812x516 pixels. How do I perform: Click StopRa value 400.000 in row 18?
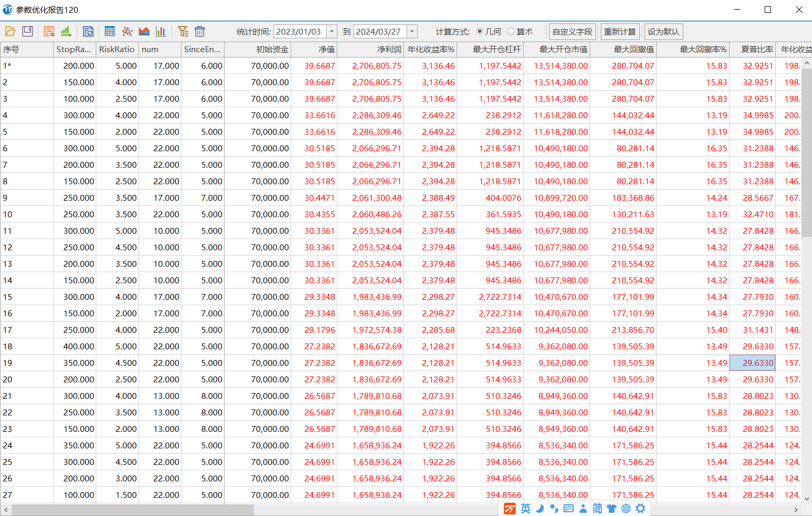pos(79,347)
